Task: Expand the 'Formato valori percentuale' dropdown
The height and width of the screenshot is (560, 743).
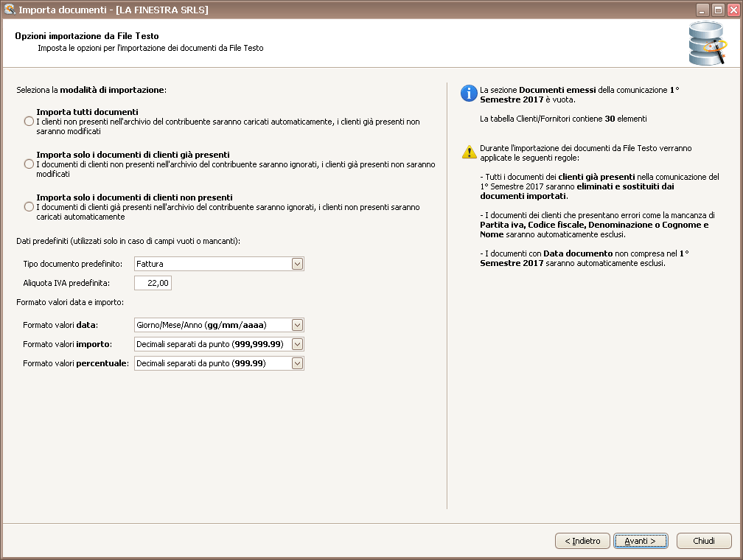Action: (297, 363)
